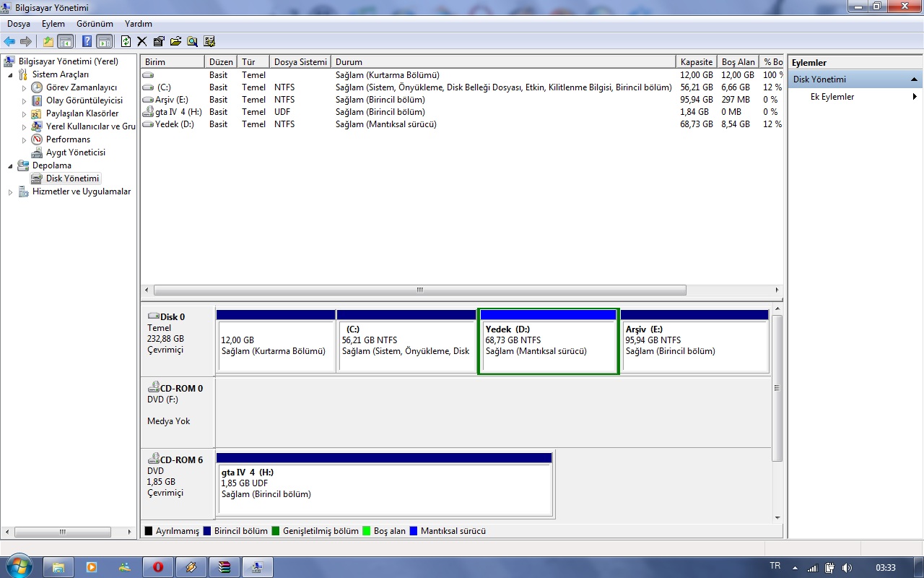Open the Dosya menu

click(19, 24)
